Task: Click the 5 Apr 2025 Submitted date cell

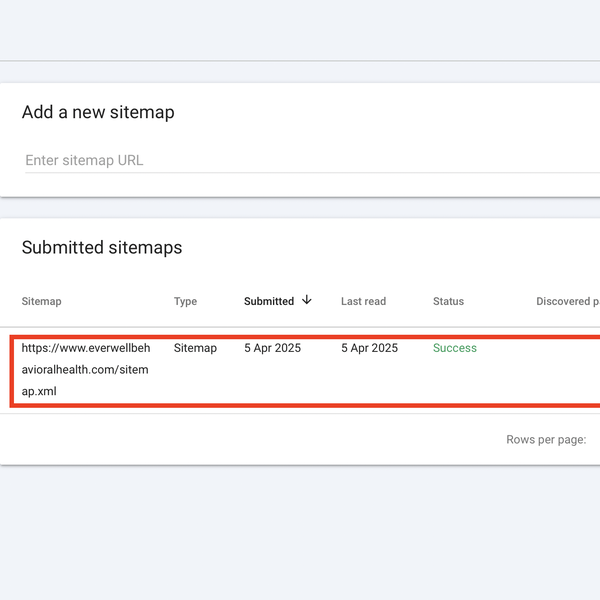Action: [x=272, y=348]
